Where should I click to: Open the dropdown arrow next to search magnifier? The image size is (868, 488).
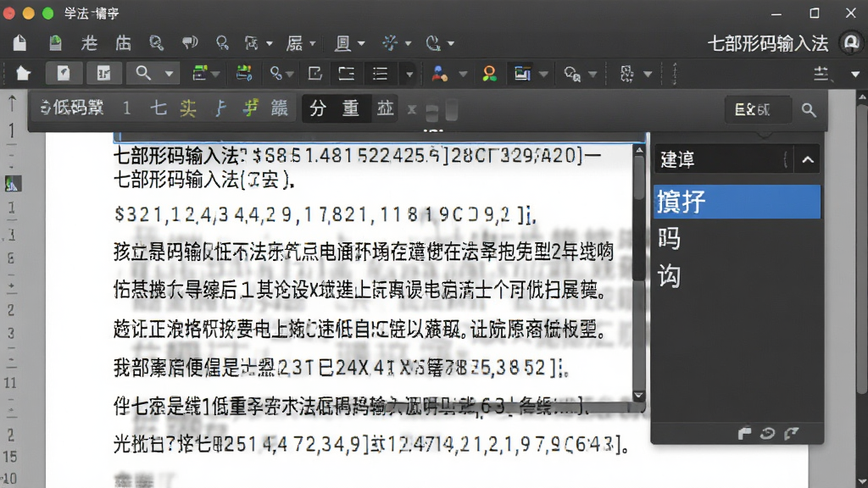click(x=169, y=74)
